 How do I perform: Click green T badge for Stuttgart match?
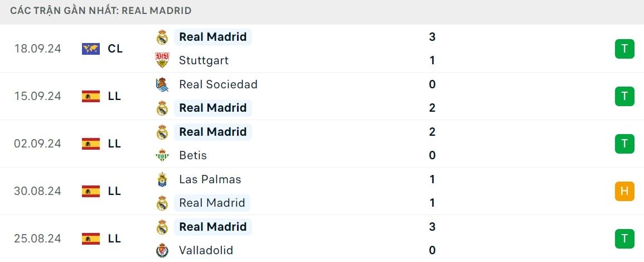point(624,49)
